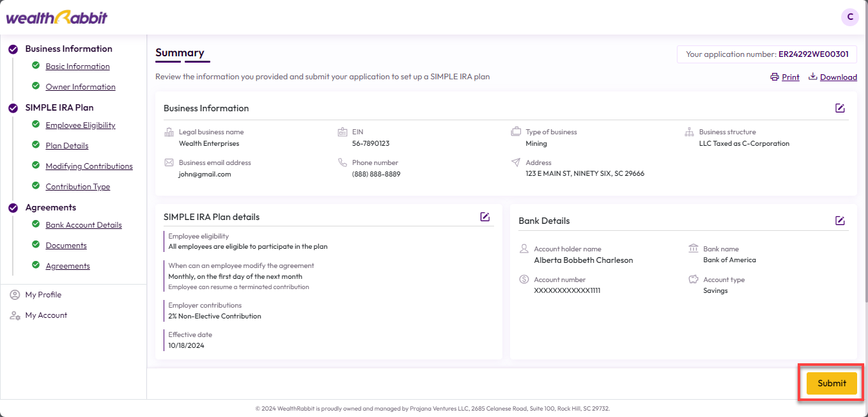Open Employee Eligibility step
Image resolution: width=868 pixels, height=417 pixels.
(x=81, y=125)
